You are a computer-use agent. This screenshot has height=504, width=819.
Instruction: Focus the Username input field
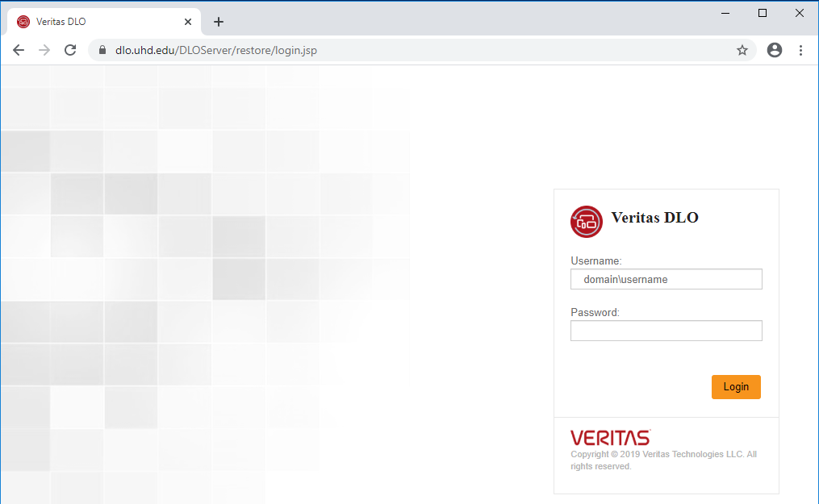point(666,279)
